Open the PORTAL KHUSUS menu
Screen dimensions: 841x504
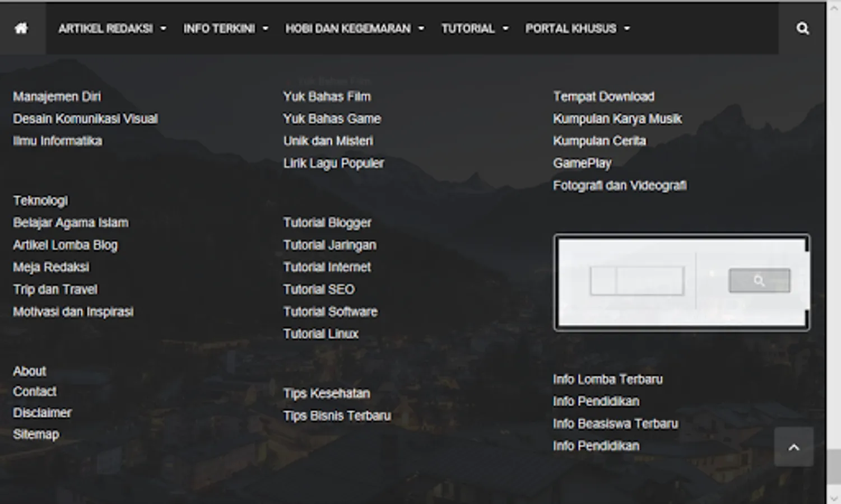(570, 29)
